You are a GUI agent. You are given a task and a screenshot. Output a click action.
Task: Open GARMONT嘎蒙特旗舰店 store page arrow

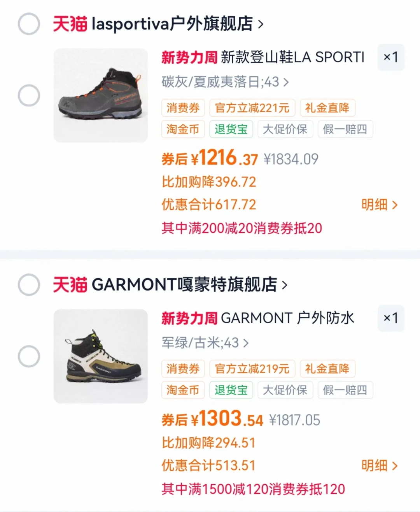point(284,285)
